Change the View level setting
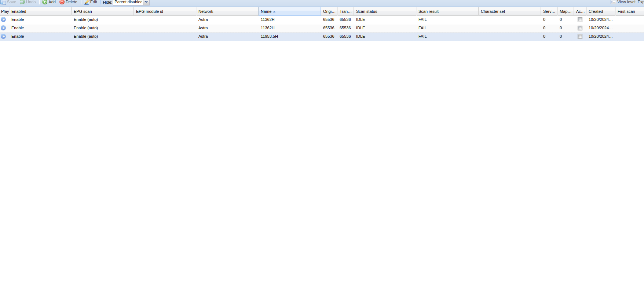Screen dimensions: 644x295 627,2
